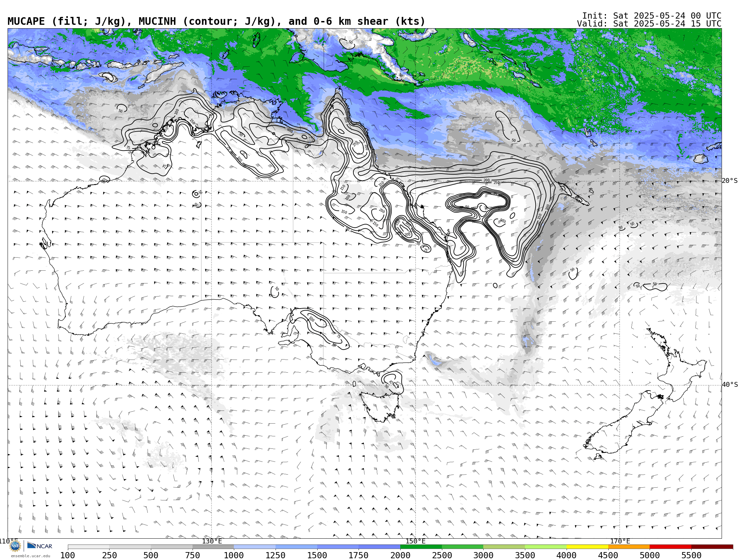Pick the dark green swatch between 2000 and 2500
The image size is (744, 560).
point(421,547)
